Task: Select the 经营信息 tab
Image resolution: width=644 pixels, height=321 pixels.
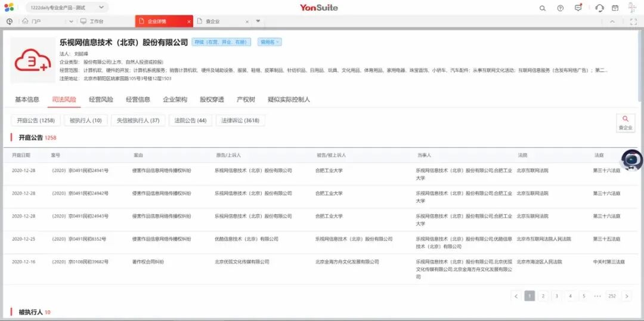Action: click(138, 100)
